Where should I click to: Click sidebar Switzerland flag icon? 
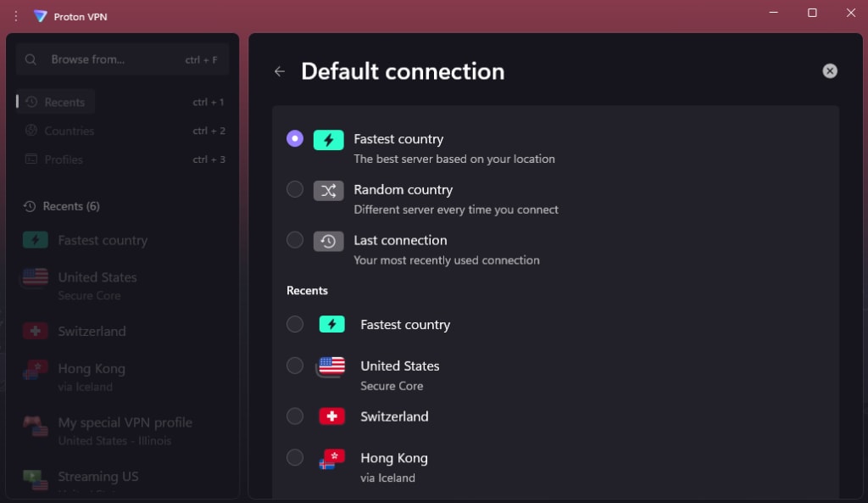click(36, 331)
